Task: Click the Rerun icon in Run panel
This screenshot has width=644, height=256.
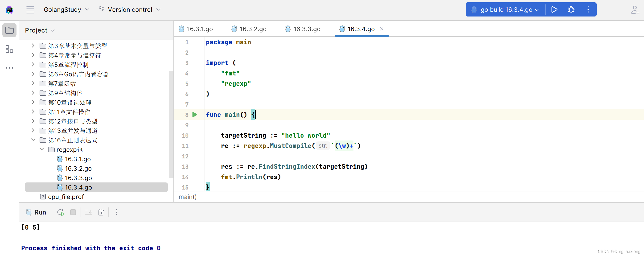Action: coord(61,212)
